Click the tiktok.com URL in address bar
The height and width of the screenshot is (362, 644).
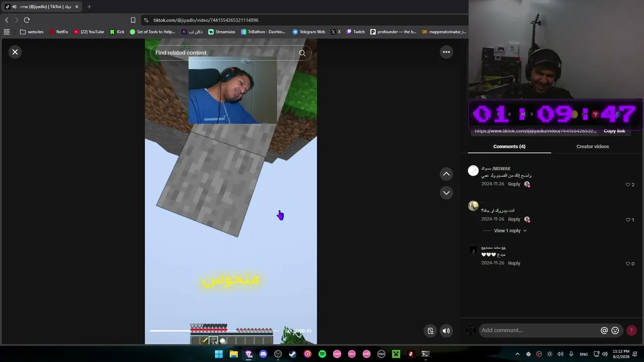[x=206, y=20]
